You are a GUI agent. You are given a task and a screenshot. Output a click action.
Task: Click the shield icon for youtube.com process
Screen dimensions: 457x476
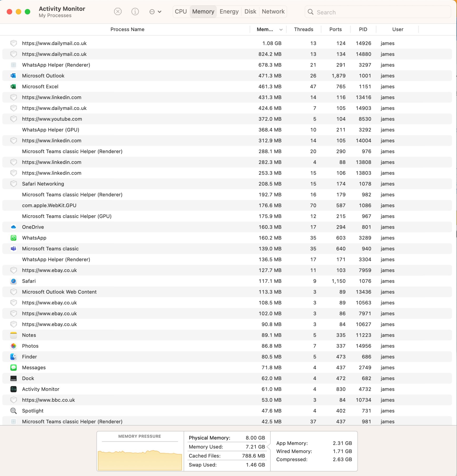pyautogui.click(x=13, y=119)
